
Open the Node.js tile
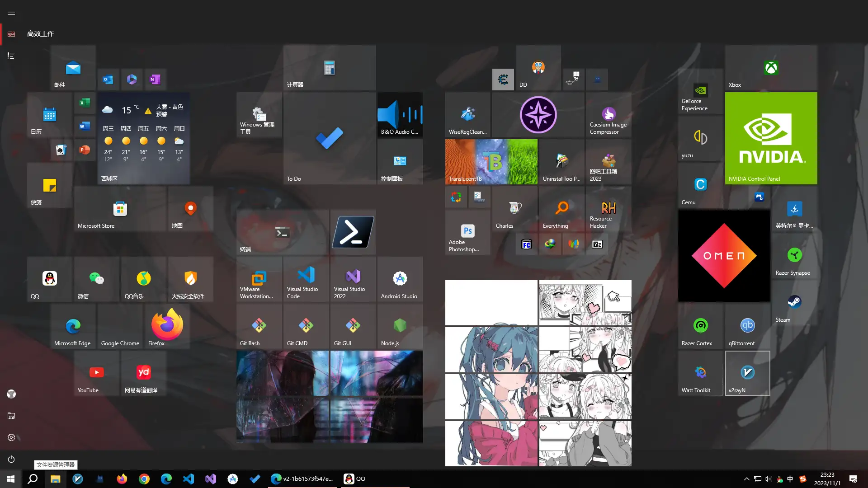coord(400,326)
